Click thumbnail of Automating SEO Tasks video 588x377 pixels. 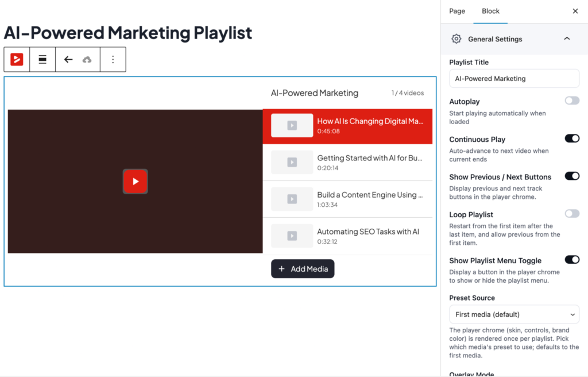292,236
